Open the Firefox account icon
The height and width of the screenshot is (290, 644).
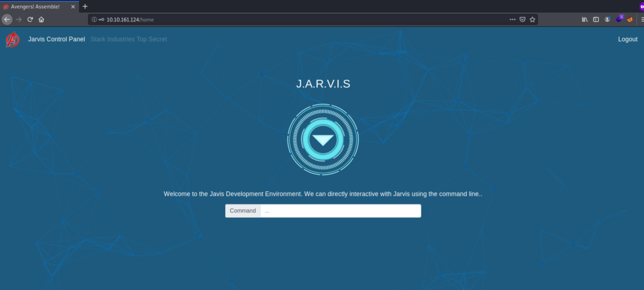pos(607,20)
